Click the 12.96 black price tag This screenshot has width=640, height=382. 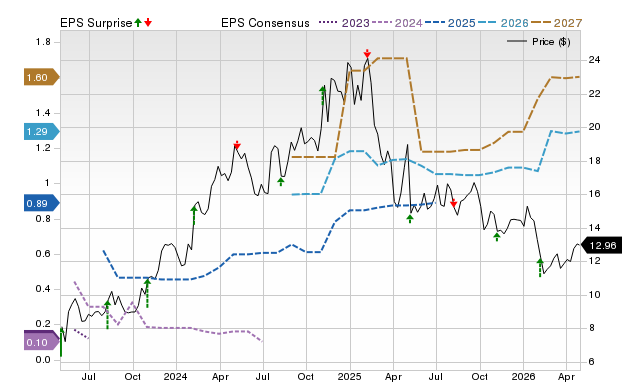pos(601,245)
